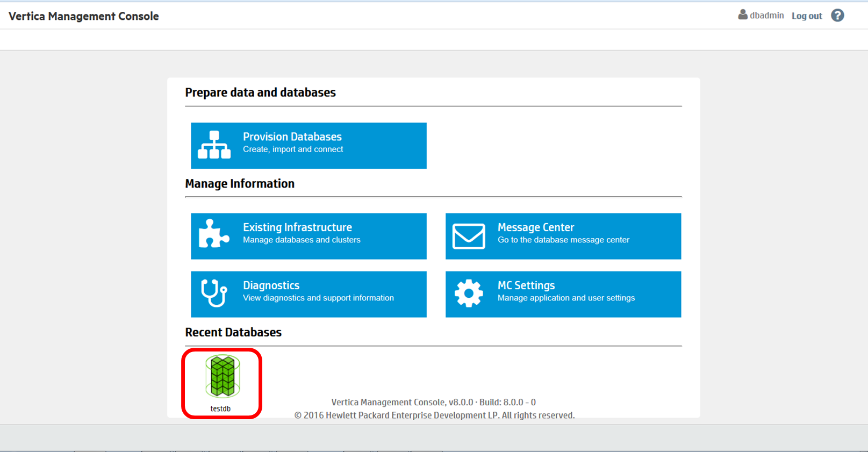Click the MC Settings gear icon
Screen dimensions: 868x452
469,293
